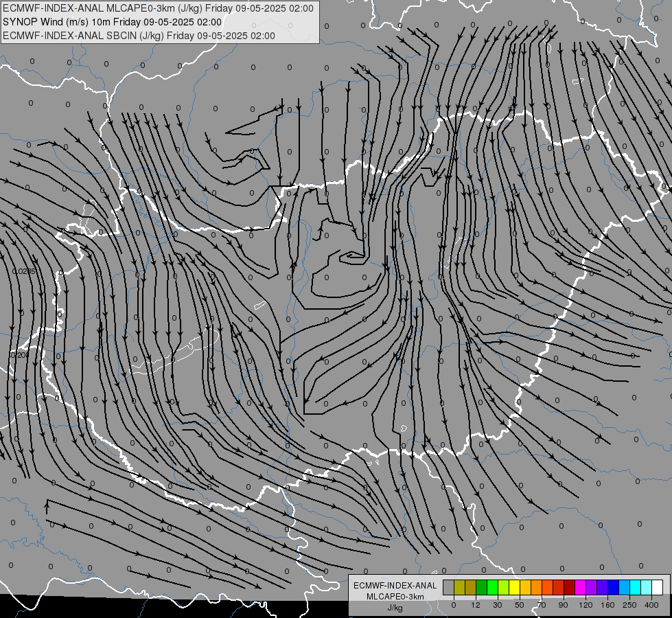
Task: Click the pure yellow legend swatch
Action: pos(515,587)
